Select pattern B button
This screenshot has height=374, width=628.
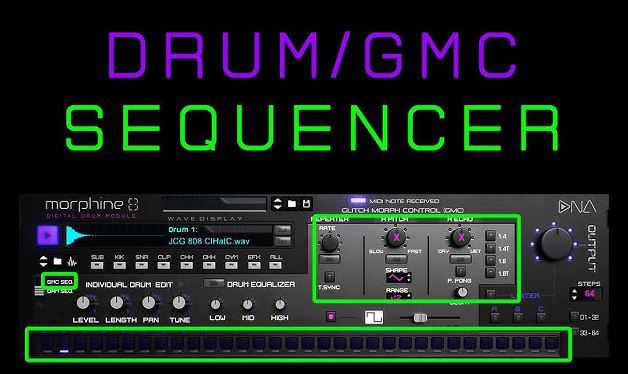(x=518, y=317)
